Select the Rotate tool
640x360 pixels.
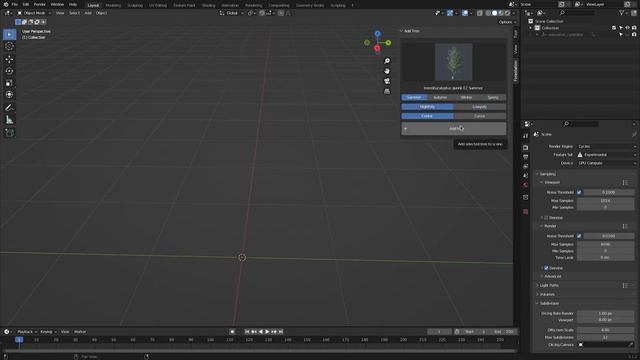click(x=9, y=71)
